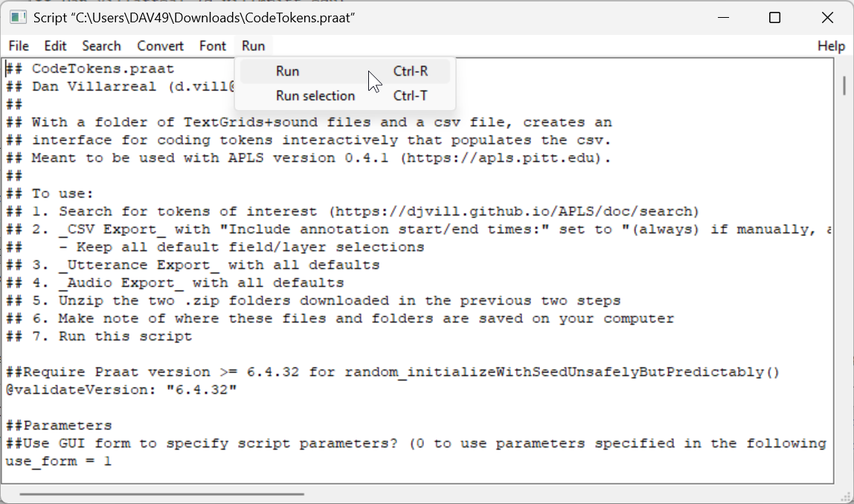Click the ##Parameters comment line
Screen dimensions: 854x504
tap(59, 426)
